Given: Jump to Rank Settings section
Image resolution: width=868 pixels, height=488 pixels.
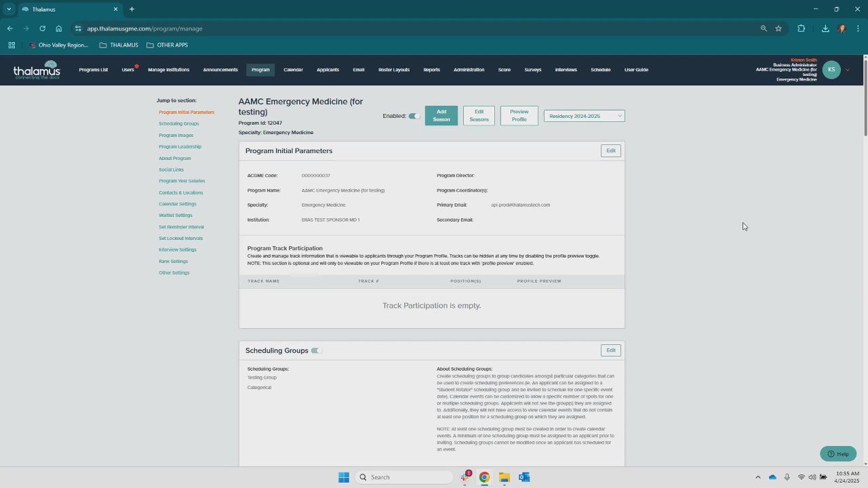Looking at the screenshot, I should pos(174,262).
